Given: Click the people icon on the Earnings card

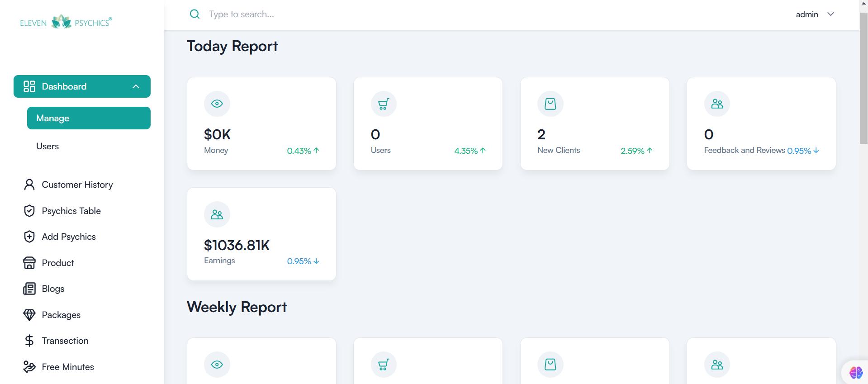Looking at the screenshot, I should tap(217, 214).
